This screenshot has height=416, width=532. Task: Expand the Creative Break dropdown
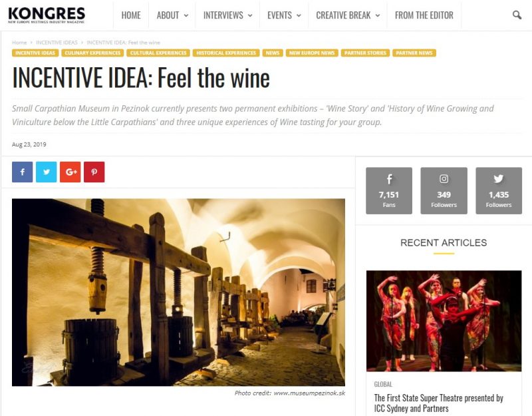[348, 15]
